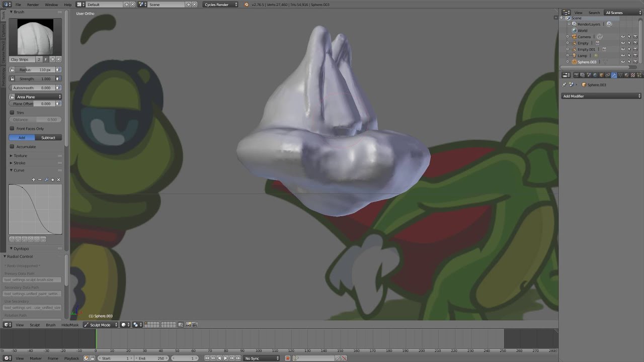Toggle the Trim checkbox
The height and width of the screenshot is (362, 644).
(12, 113)
